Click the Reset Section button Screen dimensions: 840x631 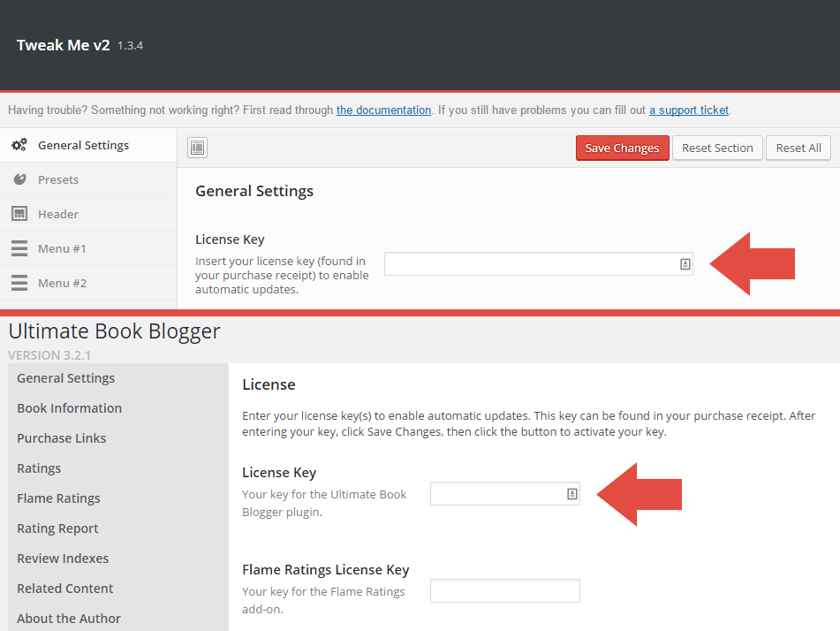717,148
